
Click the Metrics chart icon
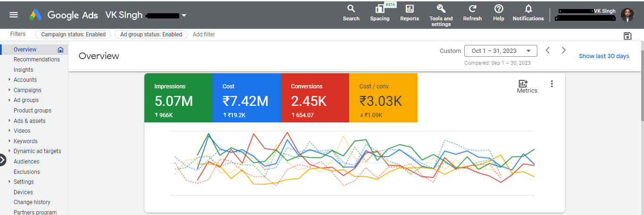coord(523,84)
